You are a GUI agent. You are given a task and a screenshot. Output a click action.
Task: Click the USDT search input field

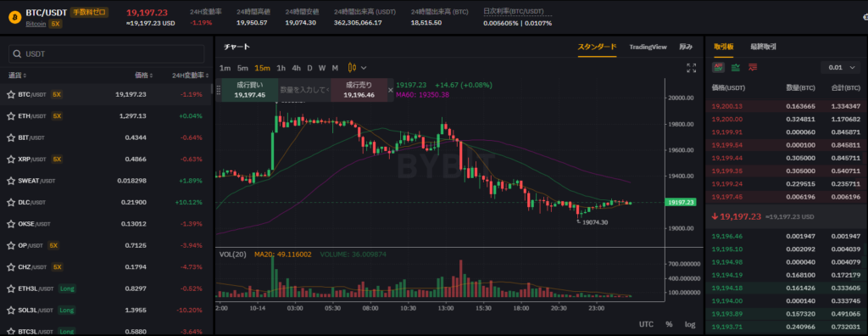pyautogui.click(x=106, y=53)
